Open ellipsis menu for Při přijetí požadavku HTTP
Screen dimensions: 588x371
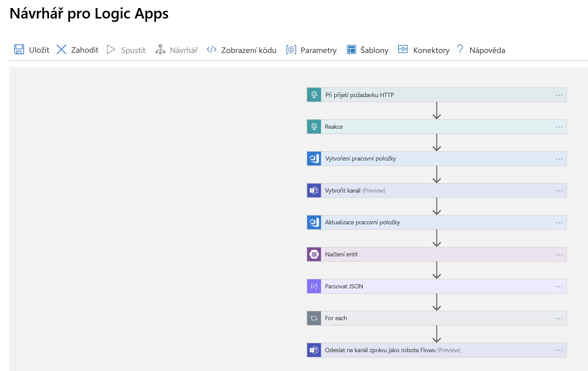coord(559,95)
